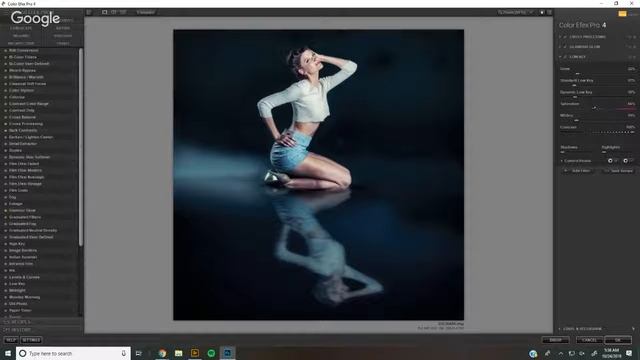Select the Detail Extractor filter

23,144
